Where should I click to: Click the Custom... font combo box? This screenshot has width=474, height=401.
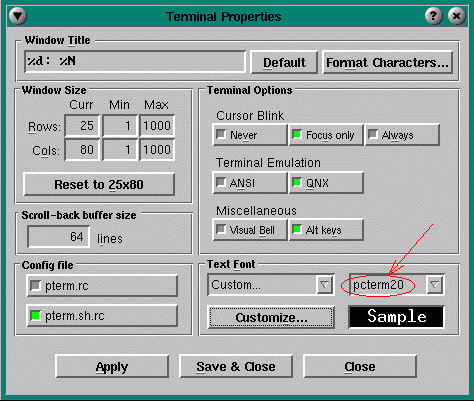click(x=271, y=285)
